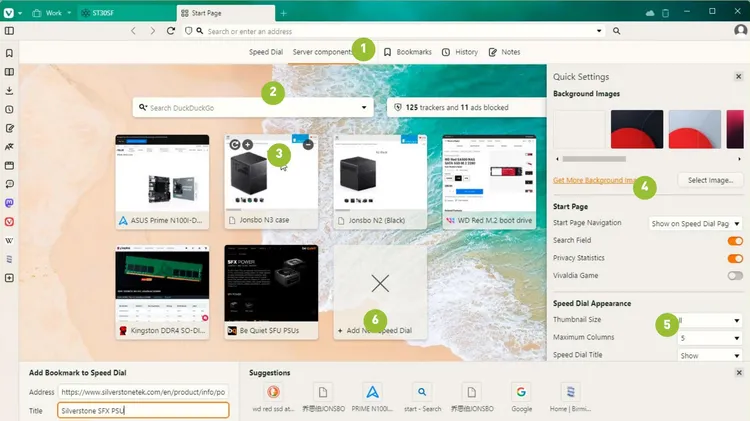Image resolution: width=750 pixels, height=421 pixels.
Task: Open the Speed Dial section
Action: click(266, 52)
